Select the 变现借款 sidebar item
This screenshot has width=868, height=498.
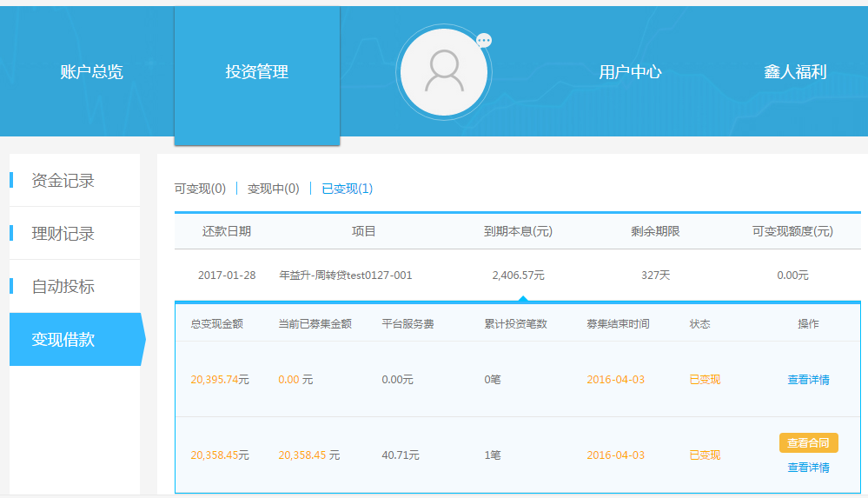pos(63,340)
